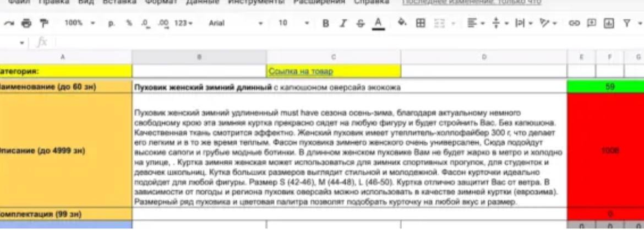
Task: Click the Redo arrow icon
Action: tap(9, 23)
